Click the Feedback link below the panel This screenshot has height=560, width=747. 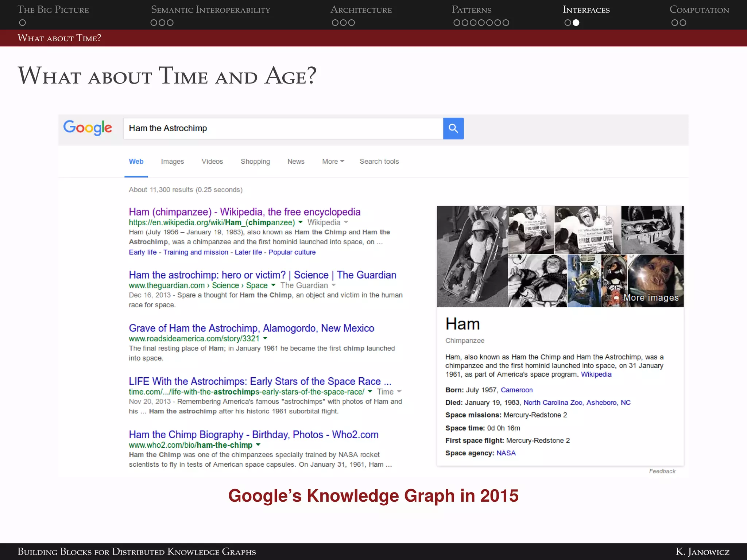point(662,471)
